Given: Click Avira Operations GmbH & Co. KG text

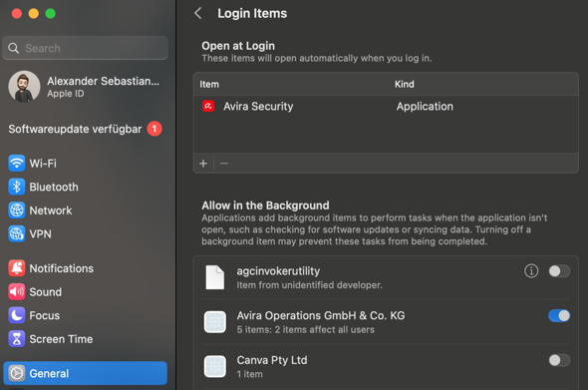Looking at the screenshot, I should tap(321, 315).
